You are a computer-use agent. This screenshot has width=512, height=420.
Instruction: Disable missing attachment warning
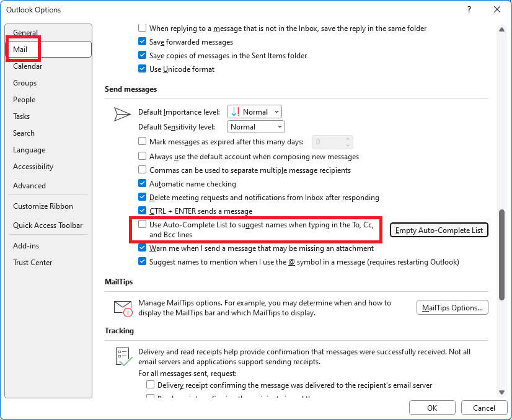142,248
